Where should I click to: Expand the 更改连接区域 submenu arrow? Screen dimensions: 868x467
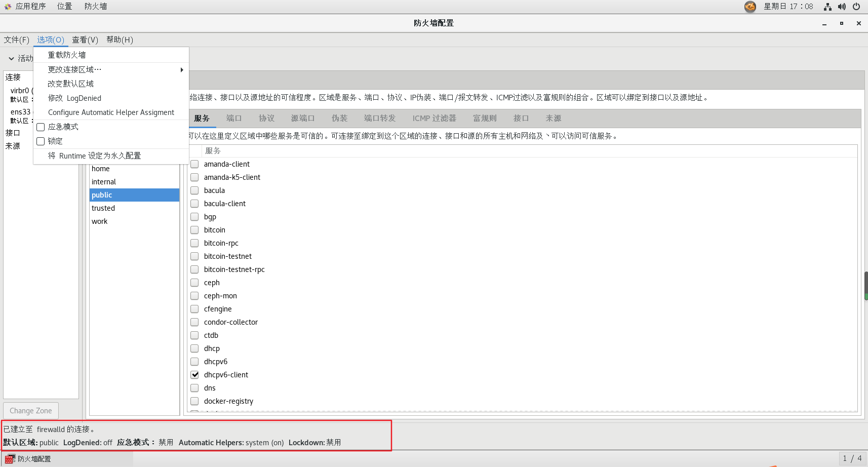coord(182,69)
